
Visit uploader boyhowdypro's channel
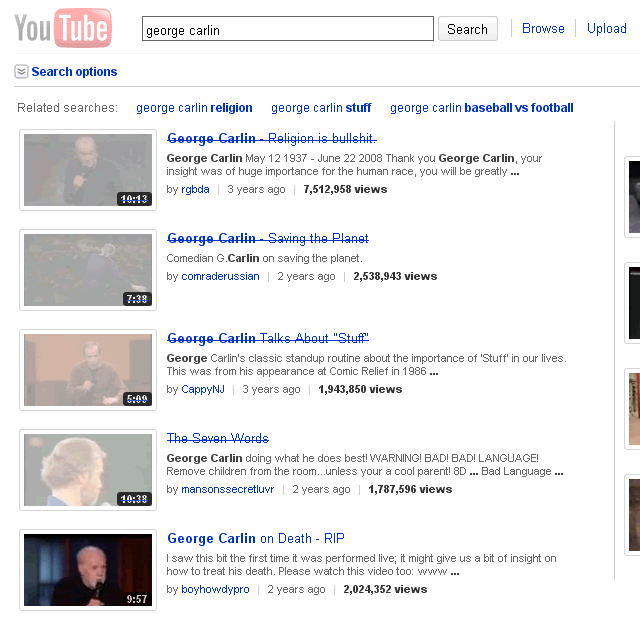click(x=215, y=589)
